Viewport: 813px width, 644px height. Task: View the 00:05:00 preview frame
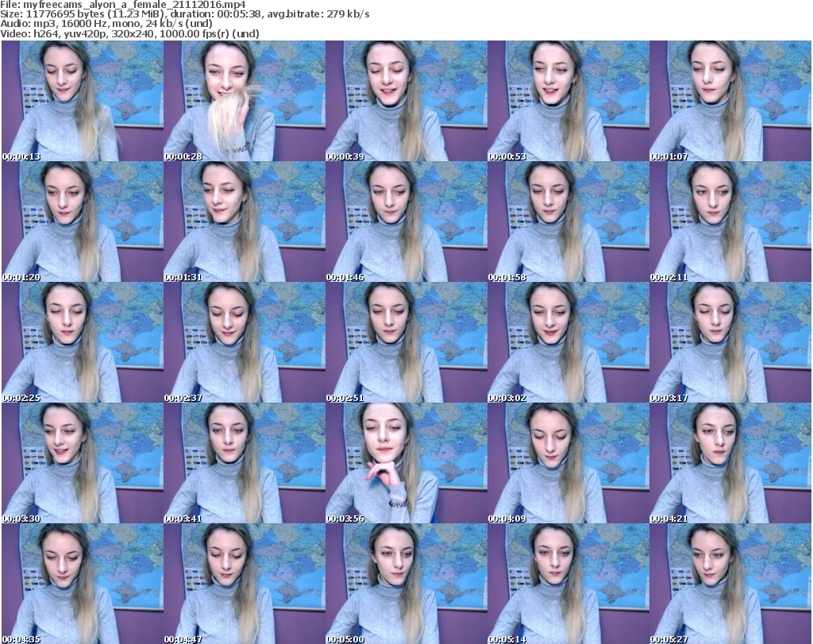click(406, 584)
